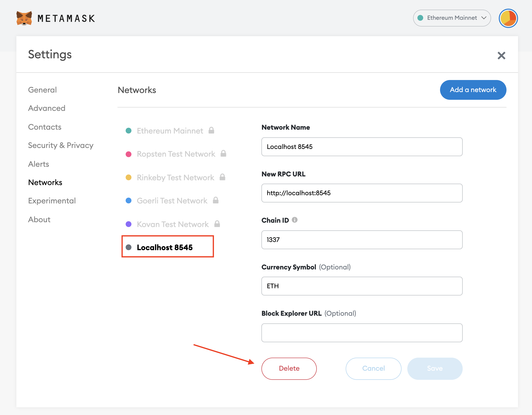Click Cancel to discard network changes

click(373, 368)
